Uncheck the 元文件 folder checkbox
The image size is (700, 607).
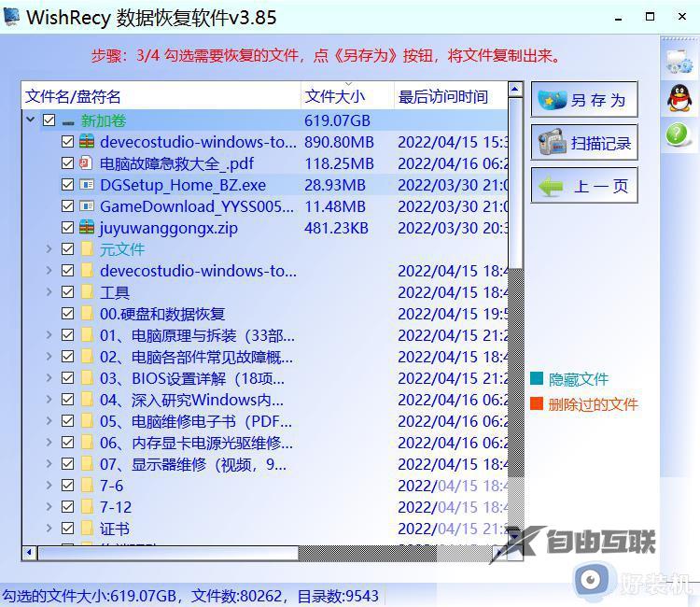(67, 248)
